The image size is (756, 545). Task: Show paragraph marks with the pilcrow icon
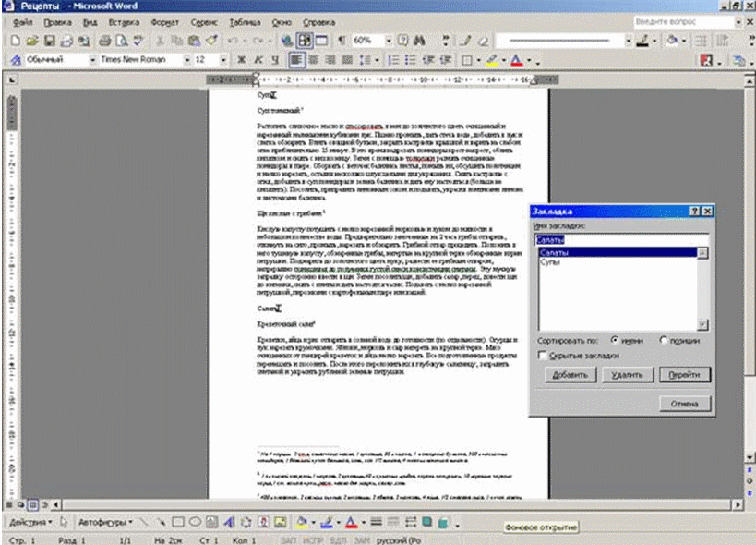click(x=342, y=41)
